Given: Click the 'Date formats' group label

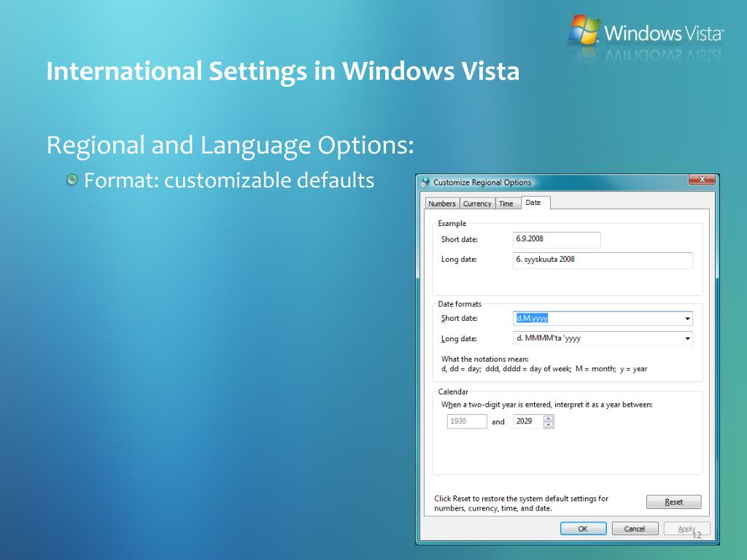Looking at the screenshot, I should [x=460, y=304].
